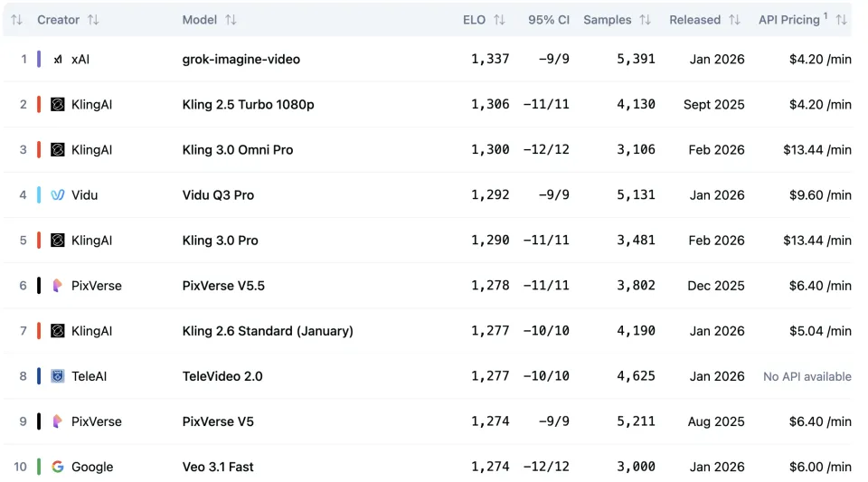The height and width of the screenshot is (482, 868).
Task: Click the KlingAI logo beside Kling 3.0 Pro
Action: coord(58,241)
